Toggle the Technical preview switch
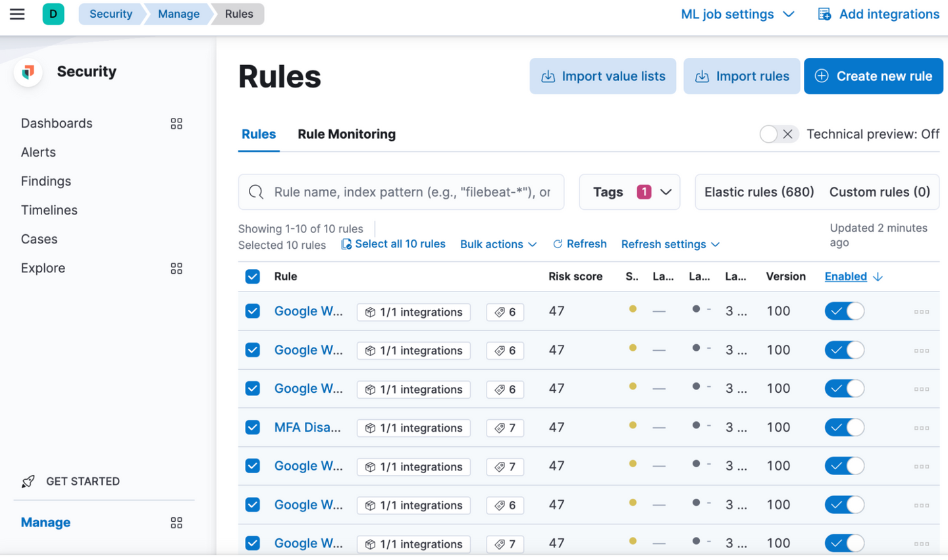Viewport: 948px width, 560px height. pyautogui.click(x=778, y=134)
